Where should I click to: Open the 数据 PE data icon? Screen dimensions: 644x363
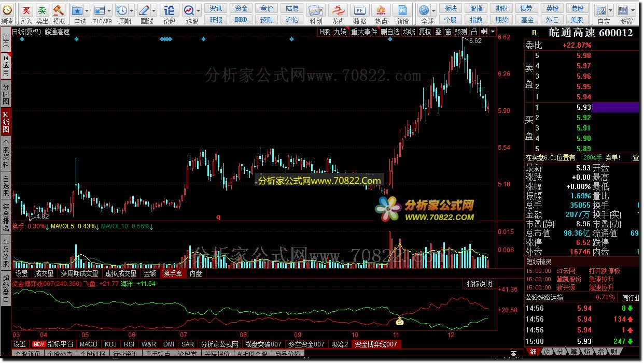359,10
